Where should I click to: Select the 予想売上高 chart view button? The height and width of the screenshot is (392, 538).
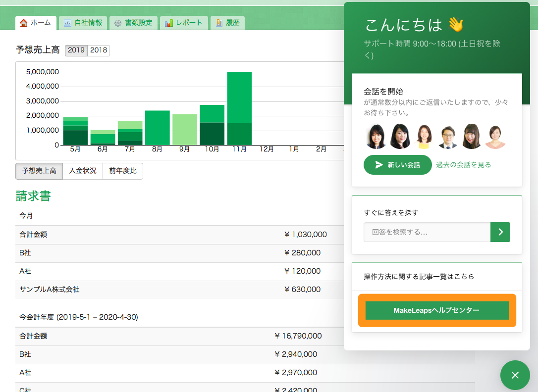click(x=39, y=171)
